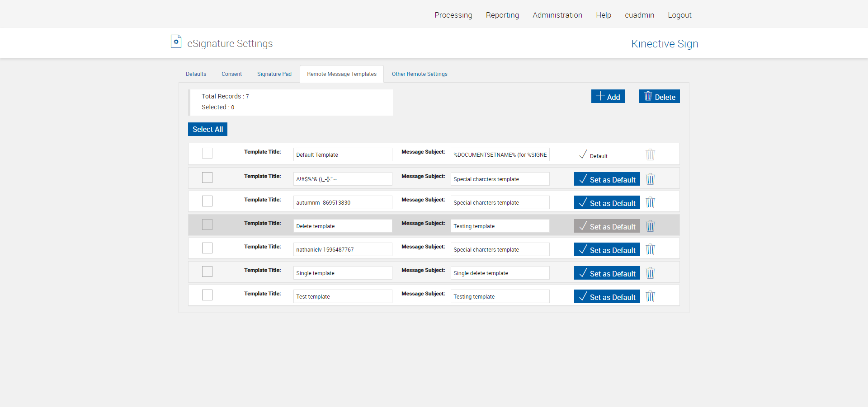
Task: Check the Default Template row checkbox
Action: (207, 153)
